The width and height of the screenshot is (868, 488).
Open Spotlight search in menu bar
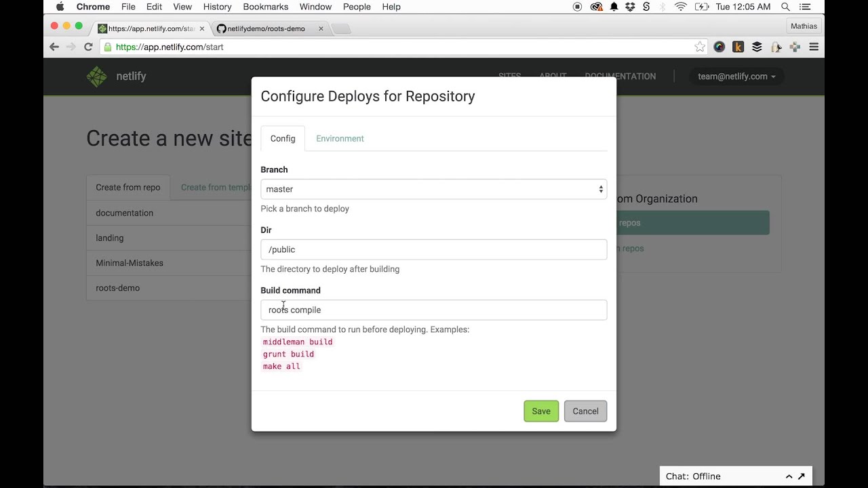tap(785, 7)
